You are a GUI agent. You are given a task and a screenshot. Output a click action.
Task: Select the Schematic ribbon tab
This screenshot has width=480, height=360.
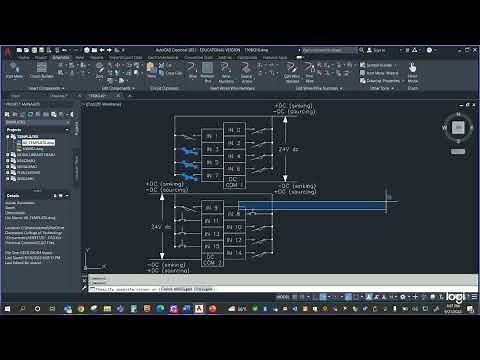point(61,58)
